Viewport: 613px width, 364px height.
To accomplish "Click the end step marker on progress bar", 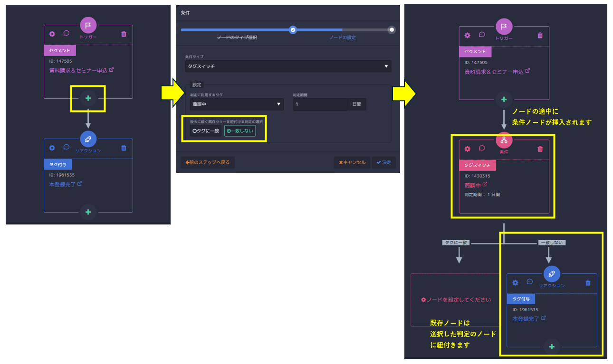I will pyautogui.click(x=392, y=29).
